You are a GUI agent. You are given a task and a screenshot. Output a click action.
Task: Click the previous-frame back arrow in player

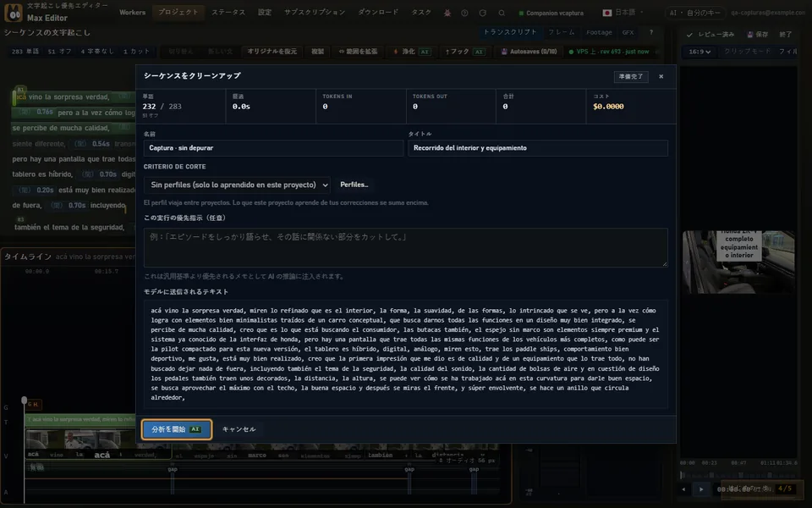coord(683,489)
